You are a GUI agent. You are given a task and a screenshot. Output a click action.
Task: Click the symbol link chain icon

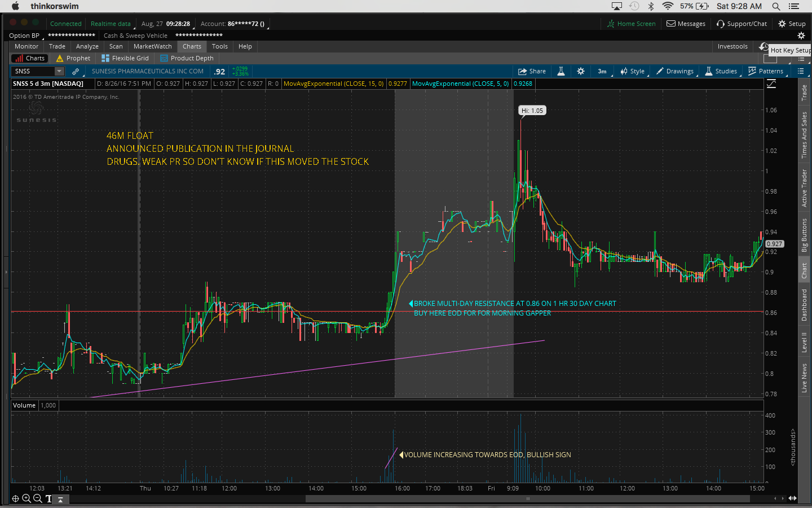(x=76, y=71)
